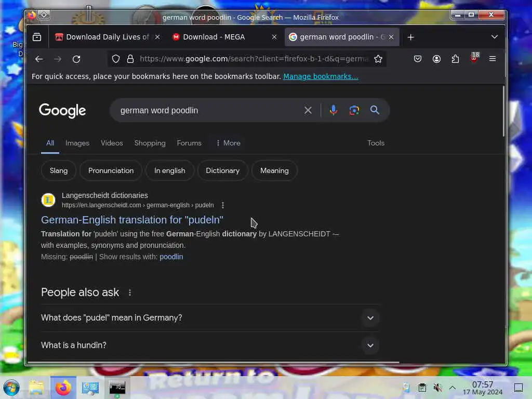Go back to the previous page
This screenshot has height=399, width=532.
coord(38,59)
